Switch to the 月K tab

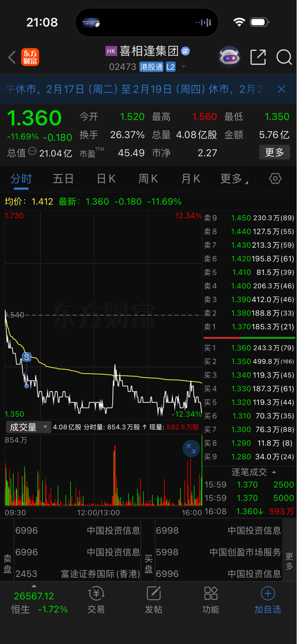[190, 179]
